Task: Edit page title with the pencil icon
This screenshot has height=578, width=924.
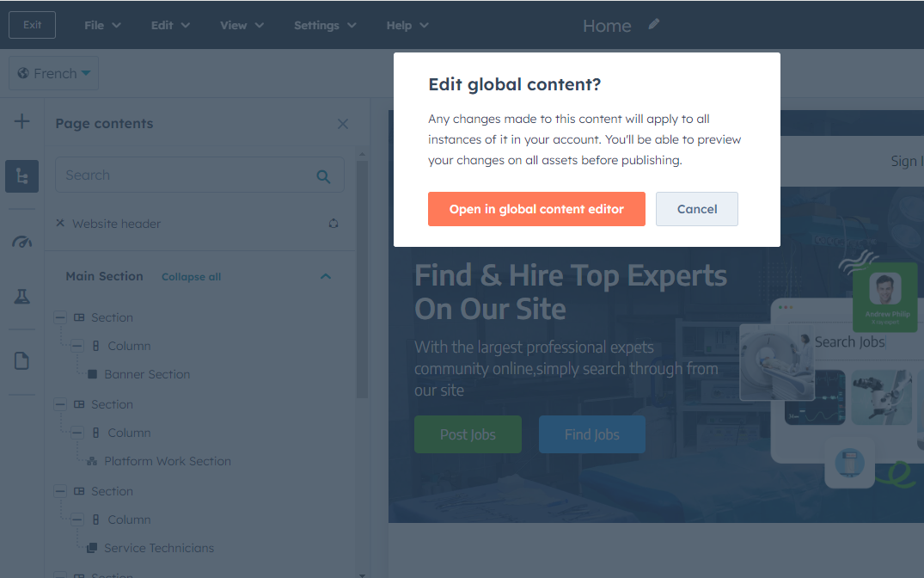Action: click(x=653, y=24)
